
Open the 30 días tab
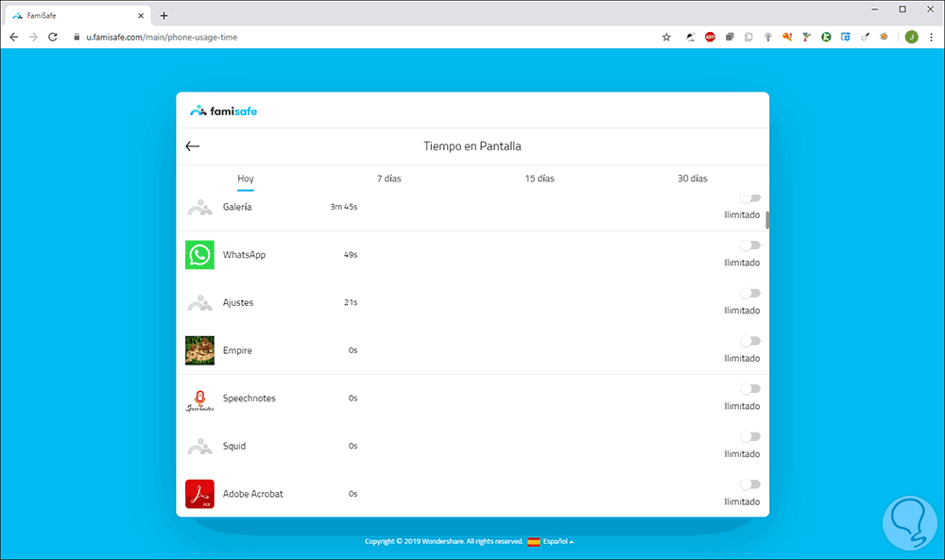(692, 178)
